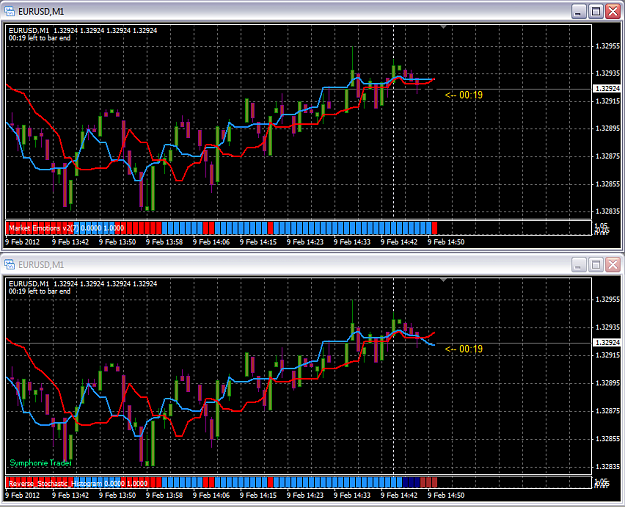Click the '9 Feb 14:50' time label in top chart
This screenshot has width=625, height=508.
click(x=446, y=242)
